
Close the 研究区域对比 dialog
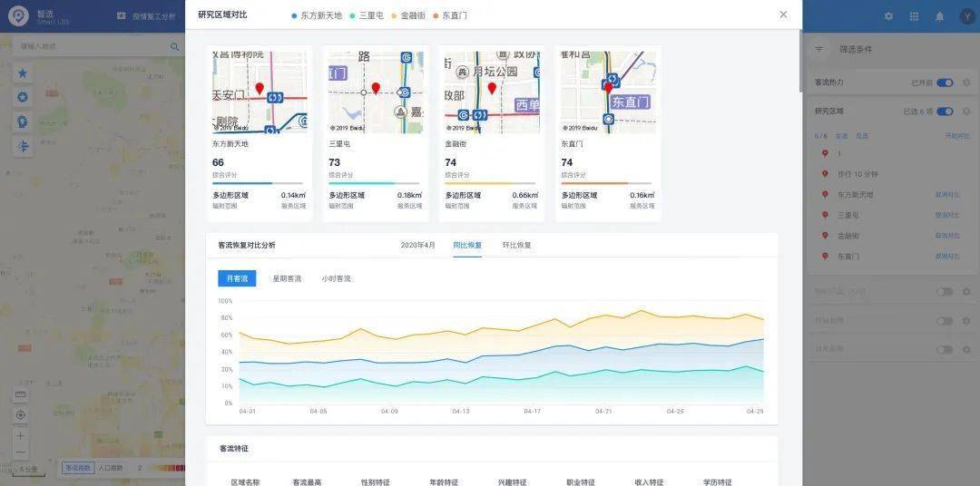coord(783,15)
